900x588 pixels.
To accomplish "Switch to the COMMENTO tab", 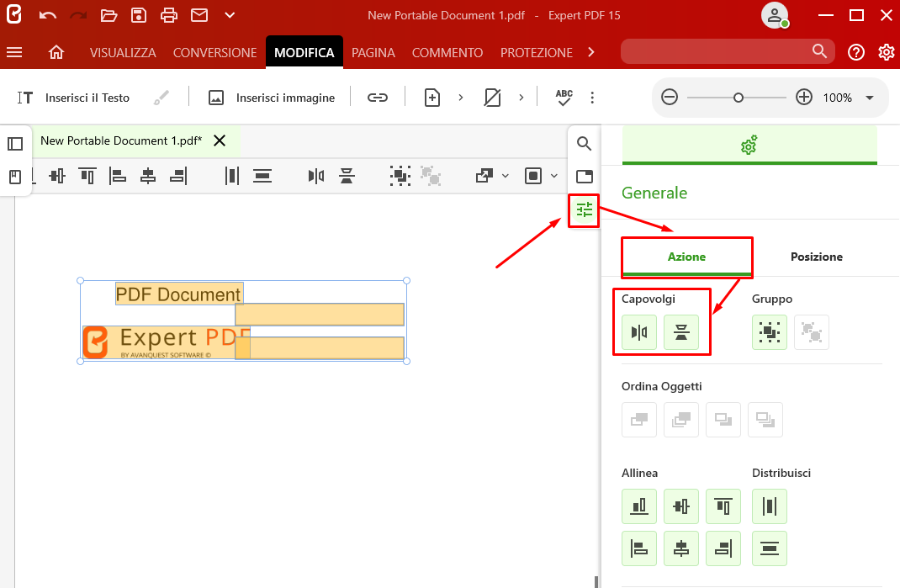I will [x=447, y=53].
